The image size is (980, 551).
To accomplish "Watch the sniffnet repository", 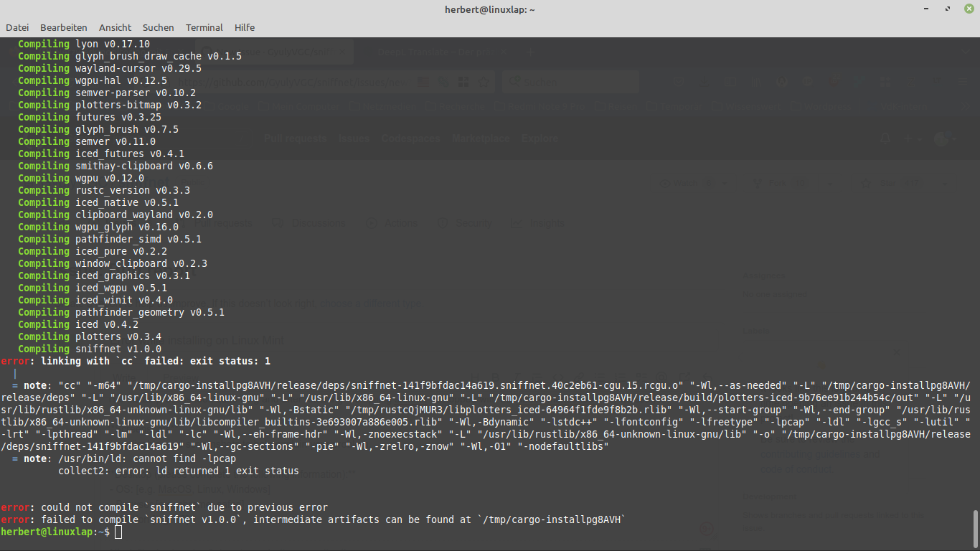I will (x=685, y=183).
